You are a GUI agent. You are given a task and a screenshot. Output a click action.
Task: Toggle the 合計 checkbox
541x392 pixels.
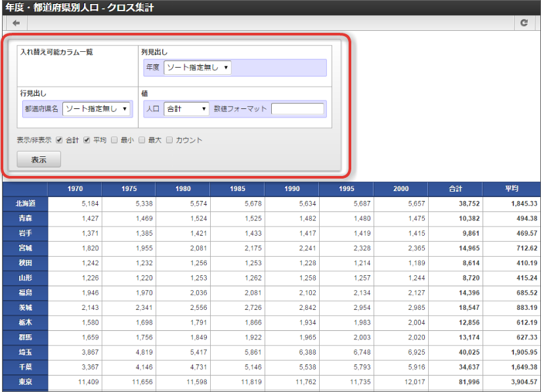pyautogui.click(x=59, y=140)
